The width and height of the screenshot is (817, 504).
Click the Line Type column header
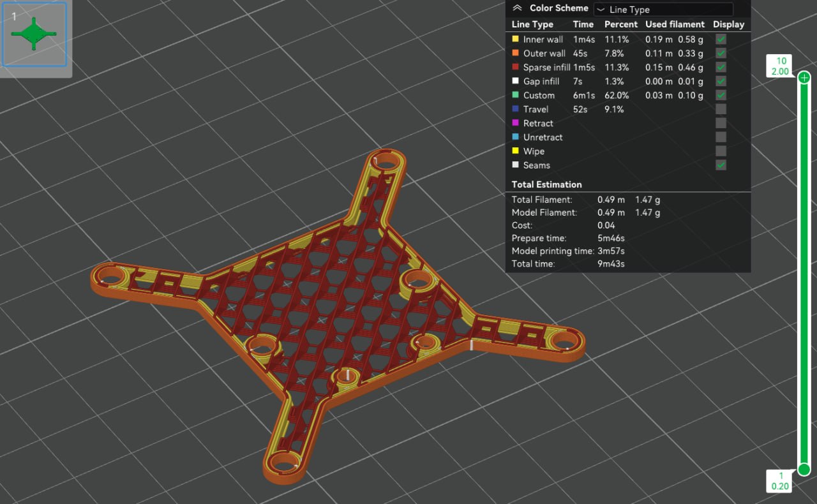[532, 24]
